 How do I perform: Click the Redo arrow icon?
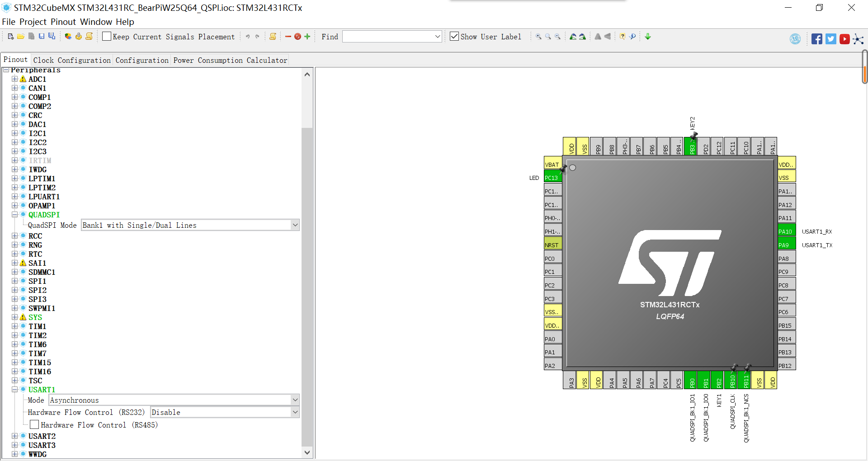(x=257, y=37)
